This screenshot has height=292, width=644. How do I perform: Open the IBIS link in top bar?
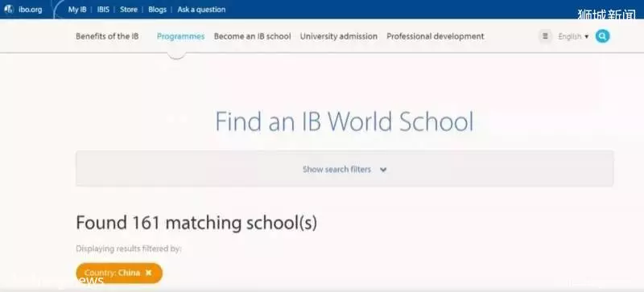tap(103, 9)
